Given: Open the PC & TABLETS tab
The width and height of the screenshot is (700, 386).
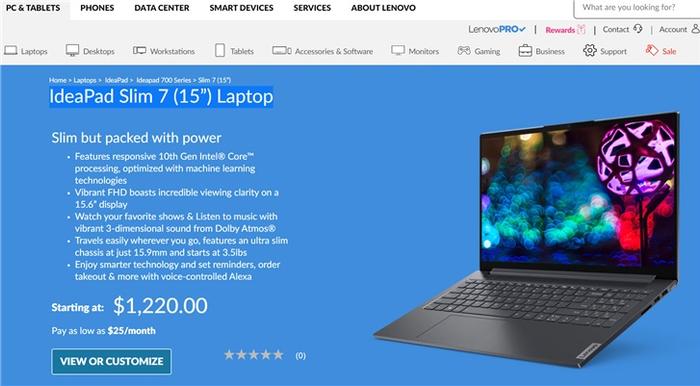Looking at the screenshot, I should (x=33, y=8).
